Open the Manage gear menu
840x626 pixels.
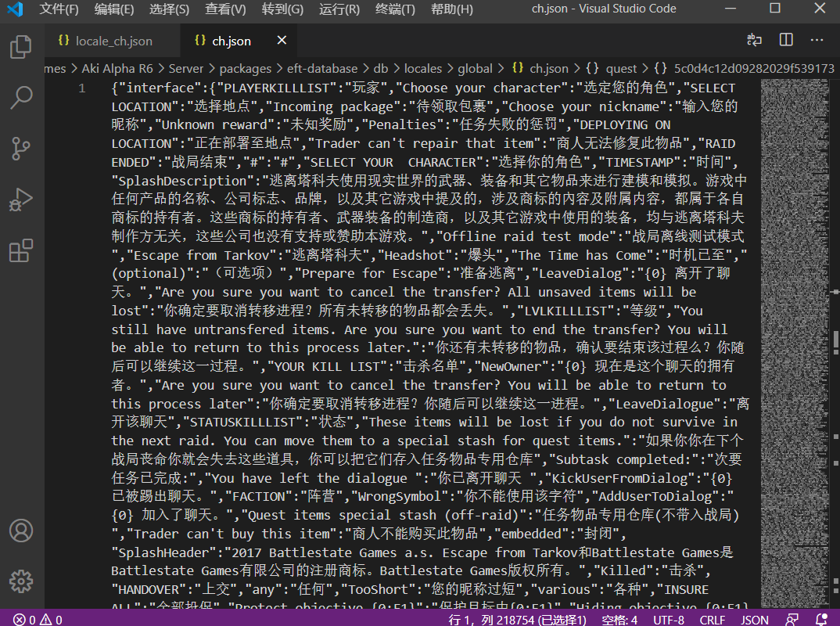tap(21, 581)
